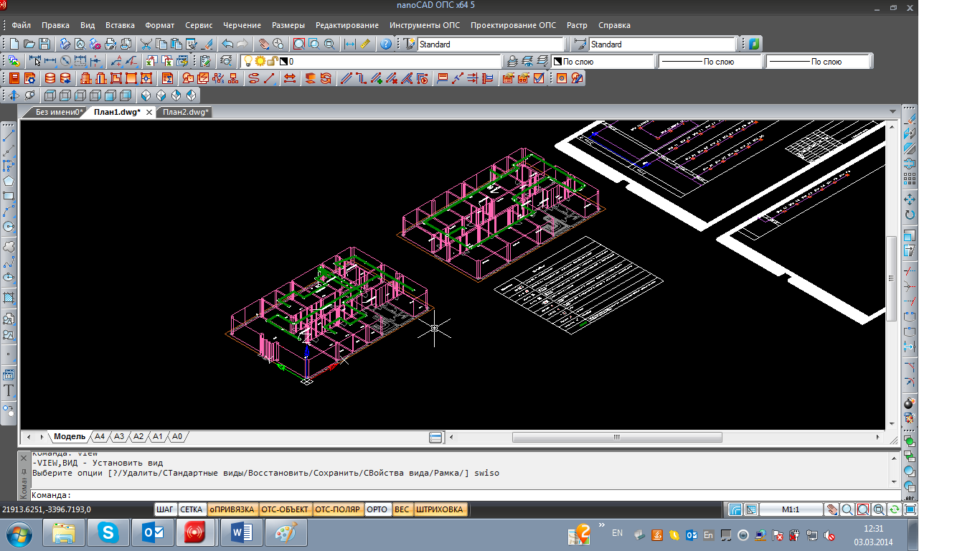Image resolution: width=980 pixels, height=551 pixels.
Task: Select the Text tool in left toolbar
Action: pyautogui.click(x=9, y=391)
